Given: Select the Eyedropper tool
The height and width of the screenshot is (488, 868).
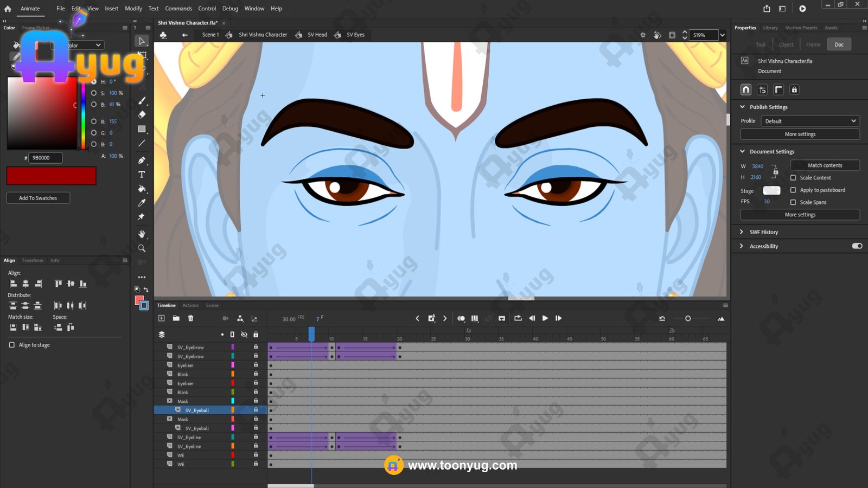Looking at the screenshot, I should [142, 203].
